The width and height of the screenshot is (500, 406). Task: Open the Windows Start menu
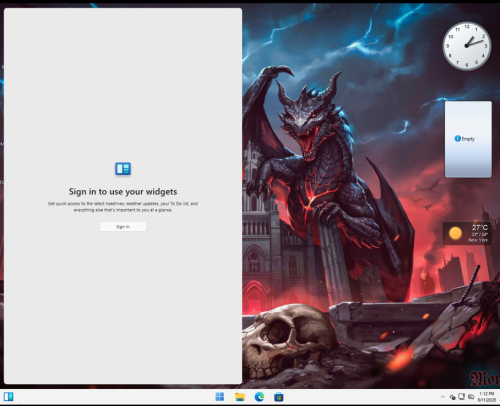point(220,397)
